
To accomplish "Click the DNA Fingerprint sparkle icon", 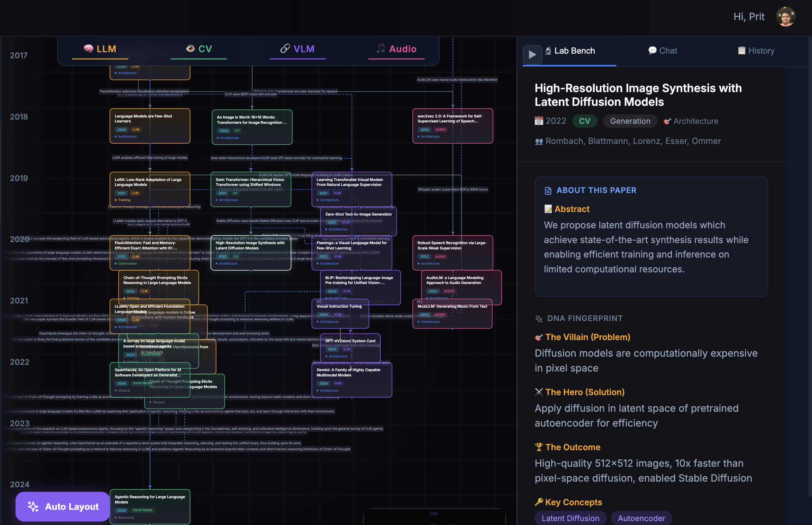I will 539,319.
